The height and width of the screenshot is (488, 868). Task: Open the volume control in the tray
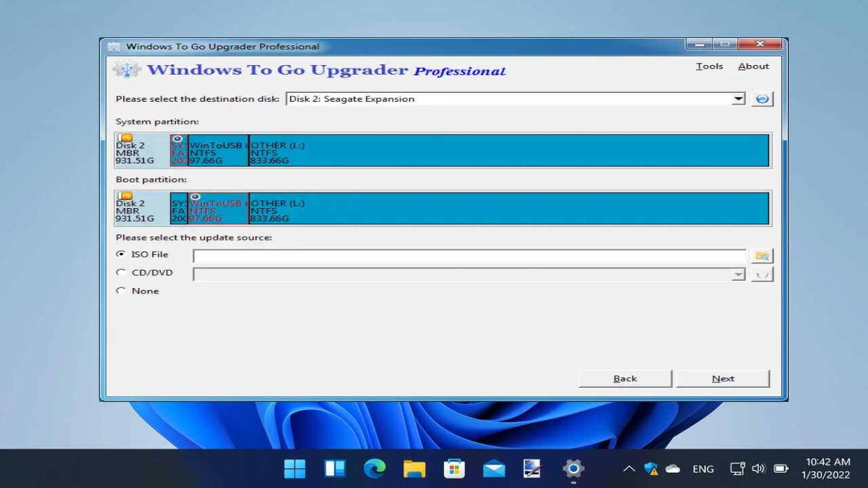tap(758, 468)
